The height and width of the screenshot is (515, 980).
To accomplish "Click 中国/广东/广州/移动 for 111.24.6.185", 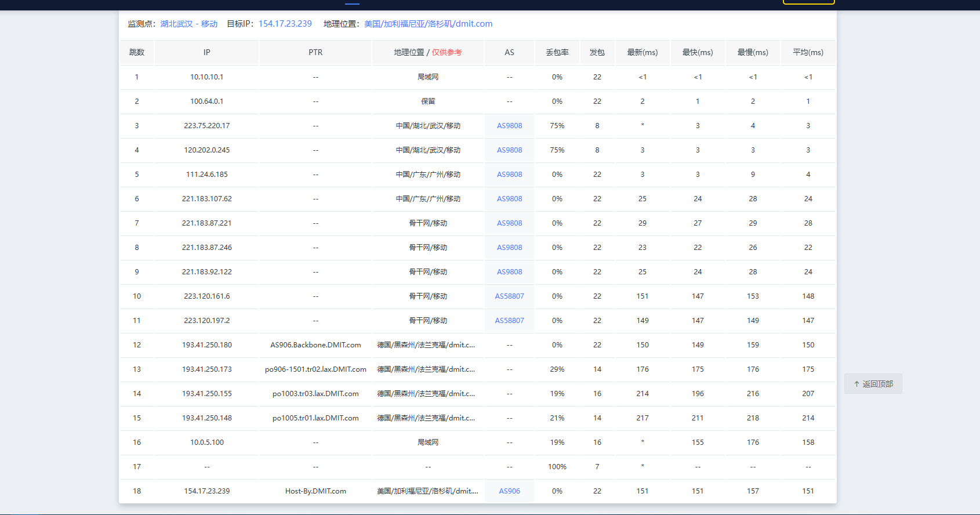I will point(428,175).
